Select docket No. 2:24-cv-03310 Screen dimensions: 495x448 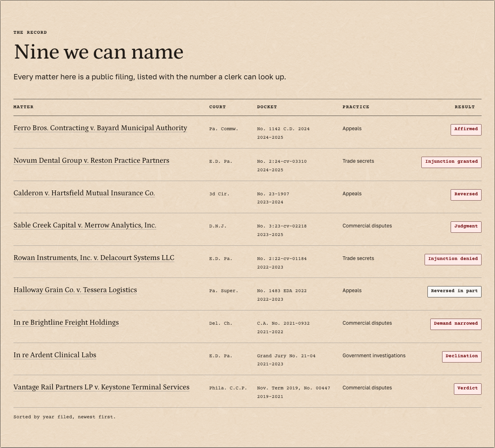[x=282, y=162]
